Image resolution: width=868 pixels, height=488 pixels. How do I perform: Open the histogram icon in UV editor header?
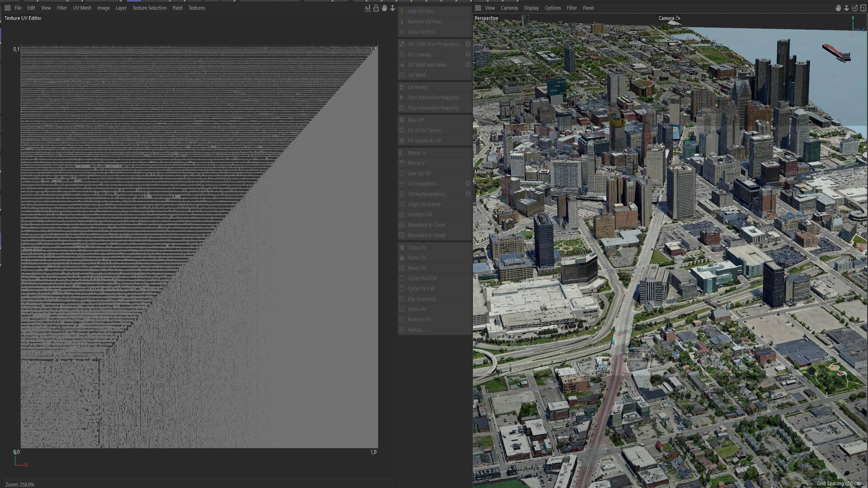(368, 8)
